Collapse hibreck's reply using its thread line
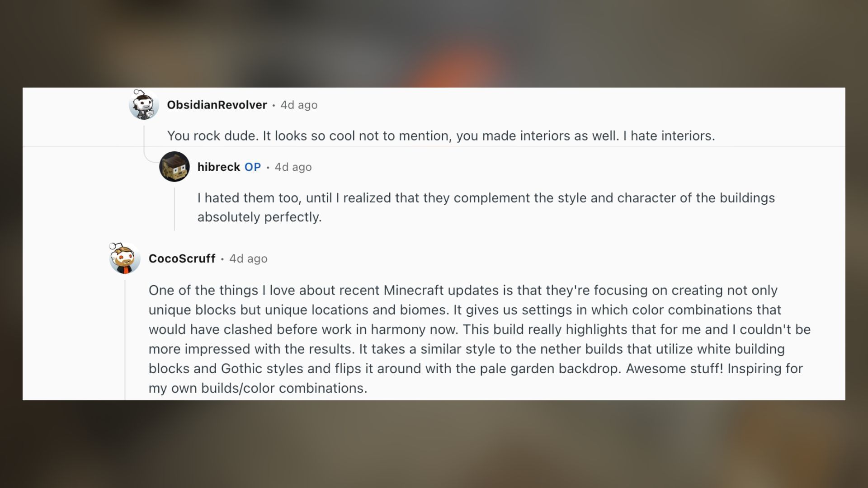The height and width of the screenshot is (488, 868). click(175, 209)
